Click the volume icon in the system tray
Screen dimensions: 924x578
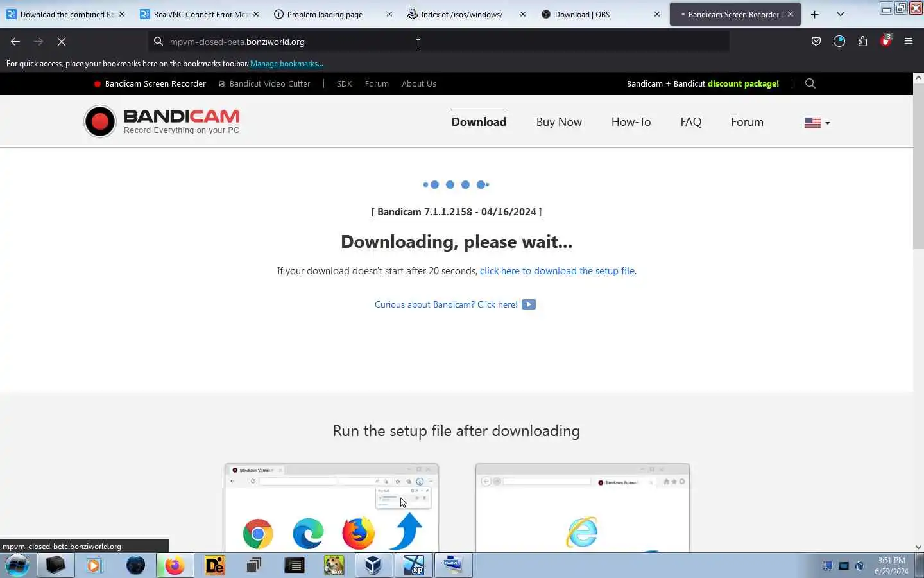859,566
